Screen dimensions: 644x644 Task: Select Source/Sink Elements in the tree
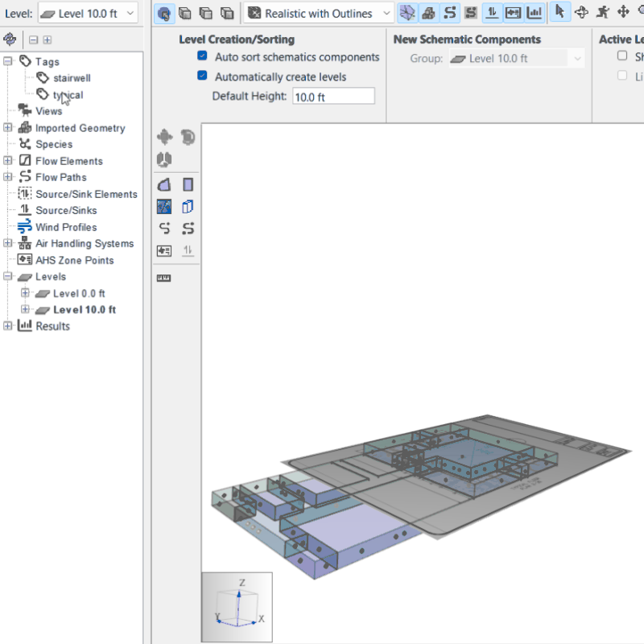(86, 194)
